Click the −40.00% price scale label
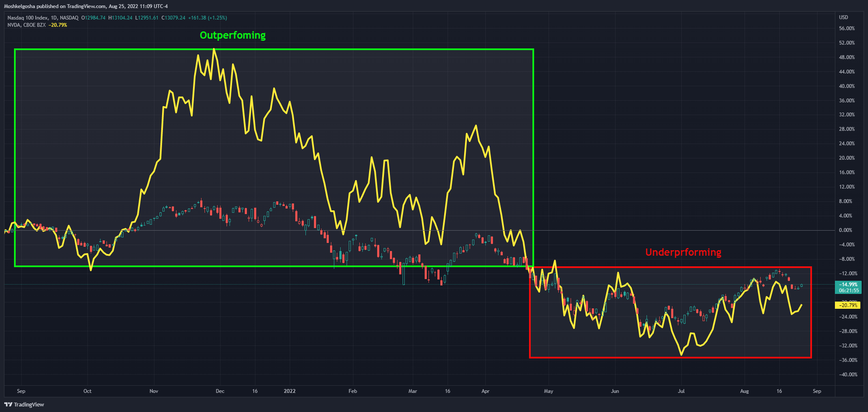 [848, 375]
